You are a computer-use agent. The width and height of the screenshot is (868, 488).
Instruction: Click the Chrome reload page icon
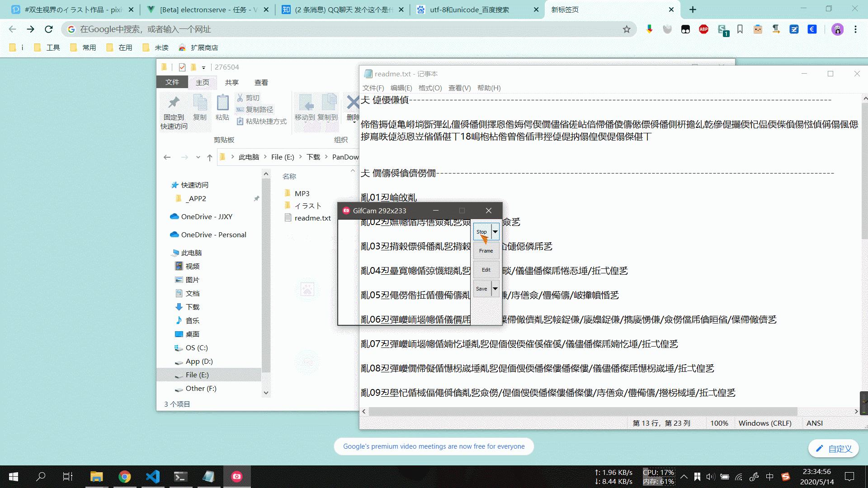click(x=48, y=29)
